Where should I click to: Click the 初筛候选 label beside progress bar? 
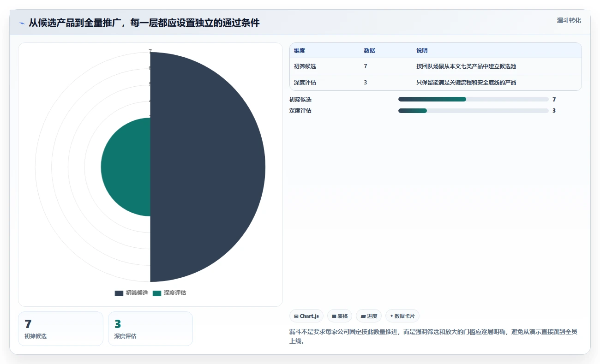(x=300, y=99)
